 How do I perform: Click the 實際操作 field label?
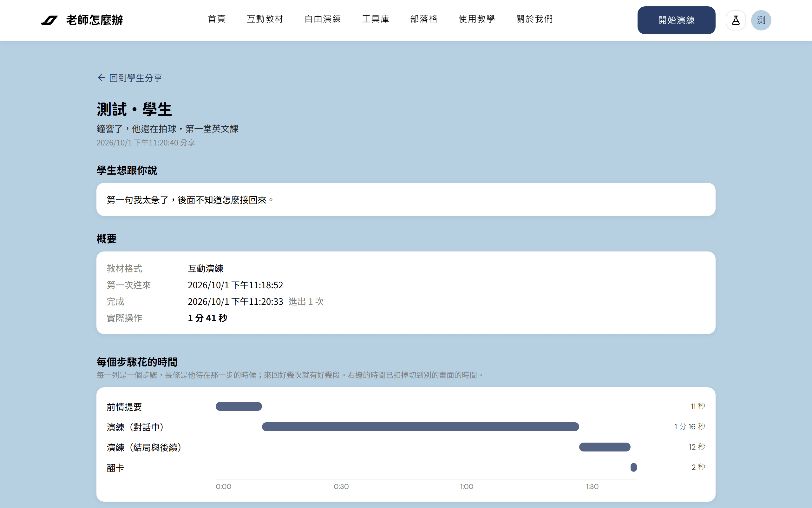[x=124, y=318]
